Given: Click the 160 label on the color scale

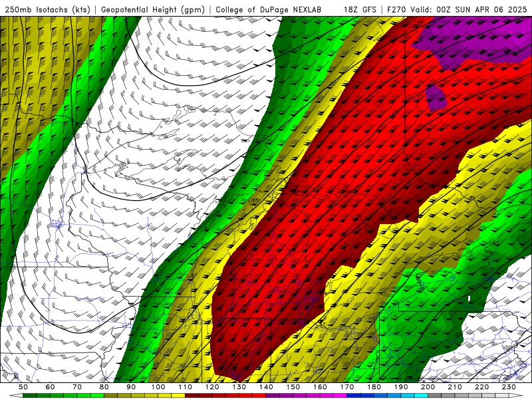Looking at the screenshot, I should coord(320,387).
